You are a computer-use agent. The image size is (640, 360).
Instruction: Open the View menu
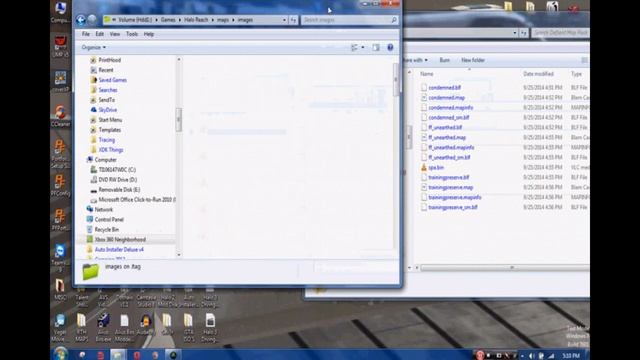click(115, 34)
